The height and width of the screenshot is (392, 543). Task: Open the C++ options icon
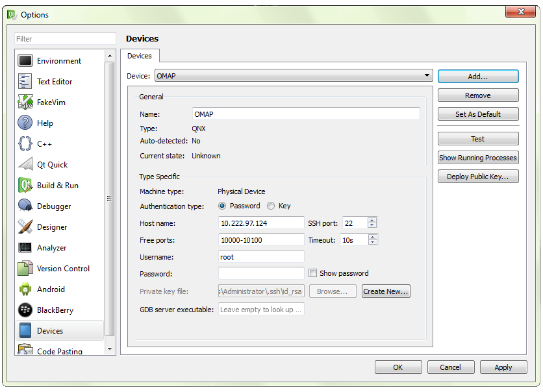pos(25,144)
